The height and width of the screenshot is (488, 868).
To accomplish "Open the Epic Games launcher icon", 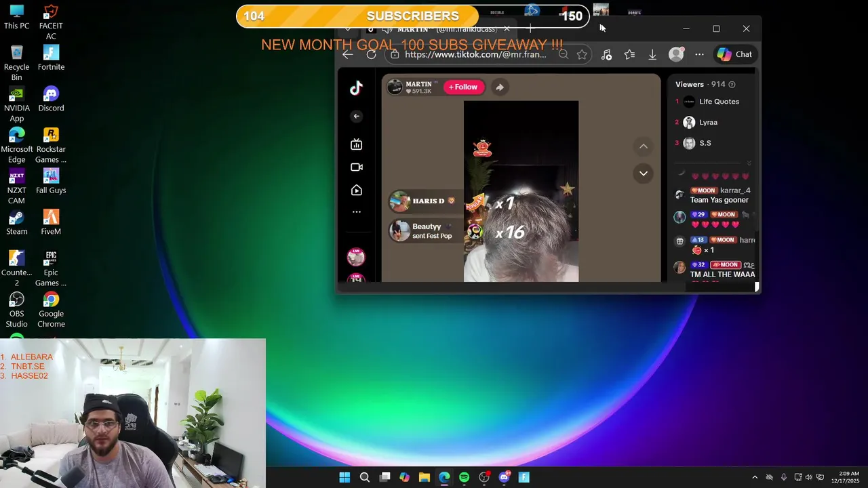I will click(51, 269).
